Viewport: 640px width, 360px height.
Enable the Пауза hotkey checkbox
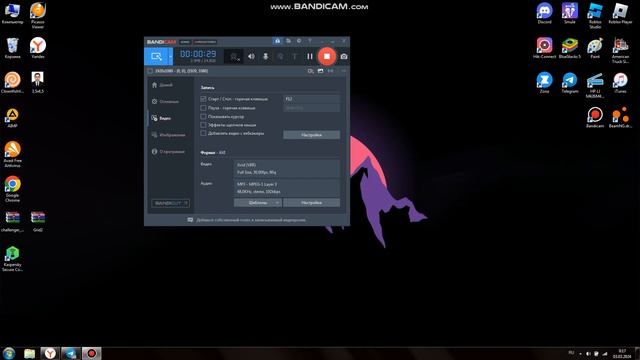point(203,108)
